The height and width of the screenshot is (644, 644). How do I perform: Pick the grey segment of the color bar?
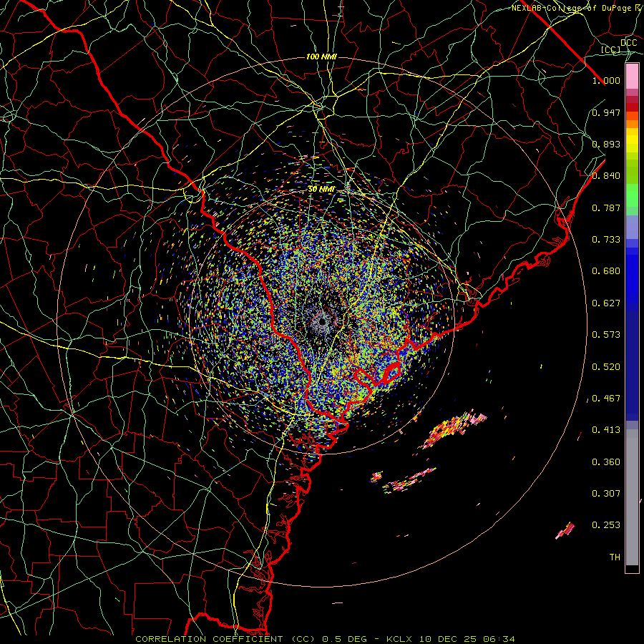click(x=632, y=497)
